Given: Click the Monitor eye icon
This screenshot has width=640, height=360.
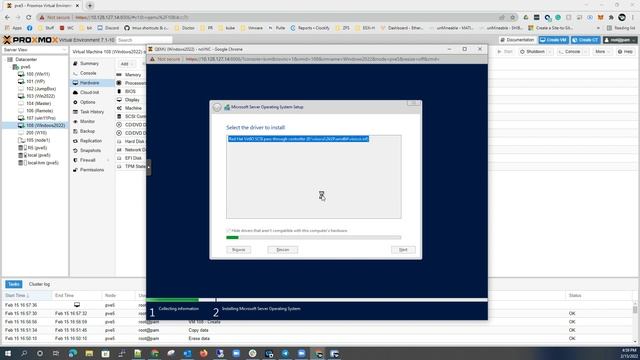Looking at the screenshot, I should (76, 122).
